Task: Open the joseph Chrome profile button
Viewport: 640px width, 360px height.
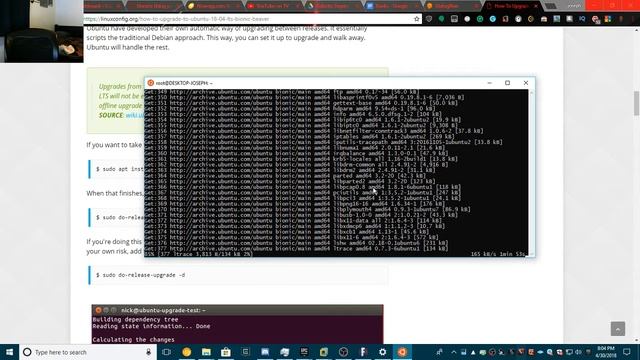Action: point(574,6)
